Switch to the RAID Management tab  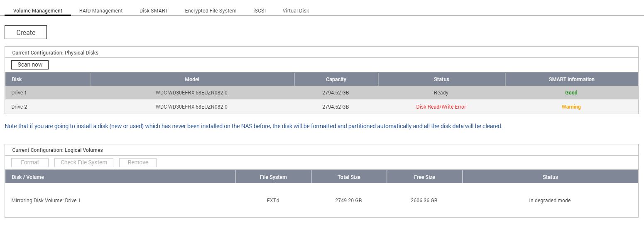[101, 11]
